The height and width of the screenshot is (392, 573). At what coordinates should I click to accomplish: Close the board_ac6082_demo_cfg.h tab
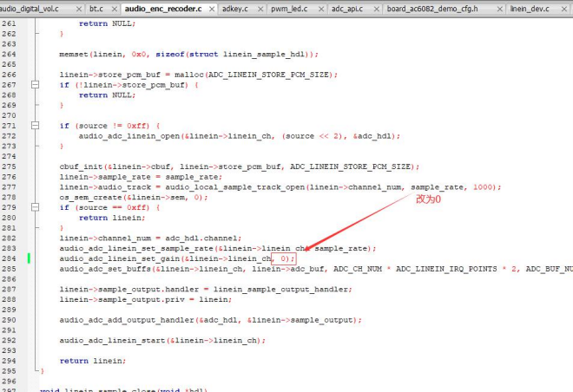pos(499,10)
